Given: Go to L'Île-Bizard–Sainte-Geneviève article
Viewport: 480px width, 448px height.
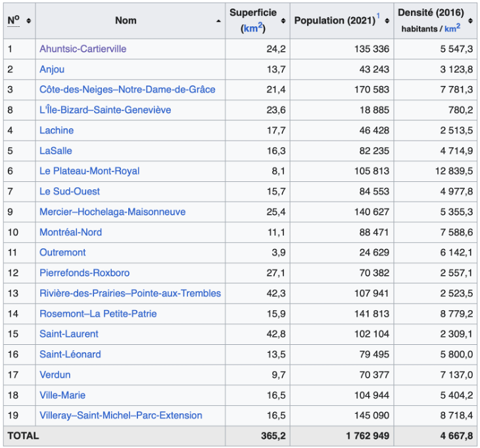Looking at the screenshot, I should 105,110.
